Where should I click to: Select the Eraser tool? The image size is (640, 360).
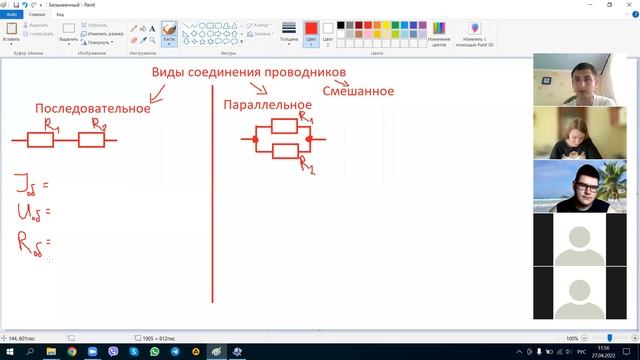point(134,40)
